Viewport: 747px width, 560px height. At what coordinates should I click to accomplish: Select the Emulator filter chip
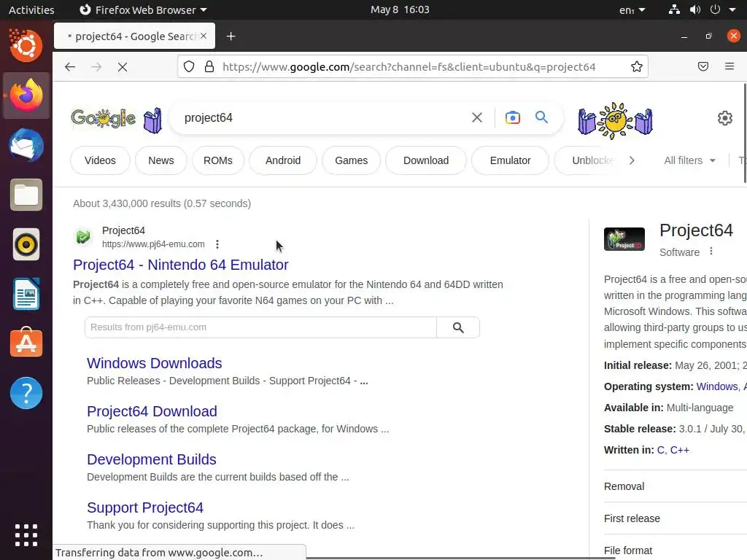click(510, 160)
